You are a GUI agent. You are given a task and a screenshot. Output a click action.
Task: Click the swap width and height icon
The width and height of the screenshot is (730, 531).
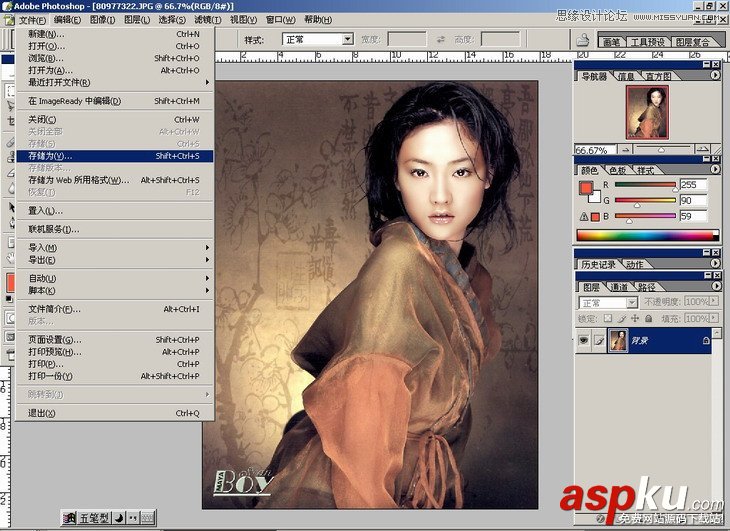click(x=440, y=40)
